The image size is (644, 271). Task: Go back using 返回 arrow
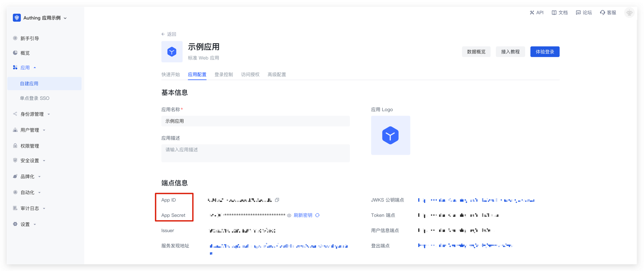pyautogui.click(x=169, y=34)
